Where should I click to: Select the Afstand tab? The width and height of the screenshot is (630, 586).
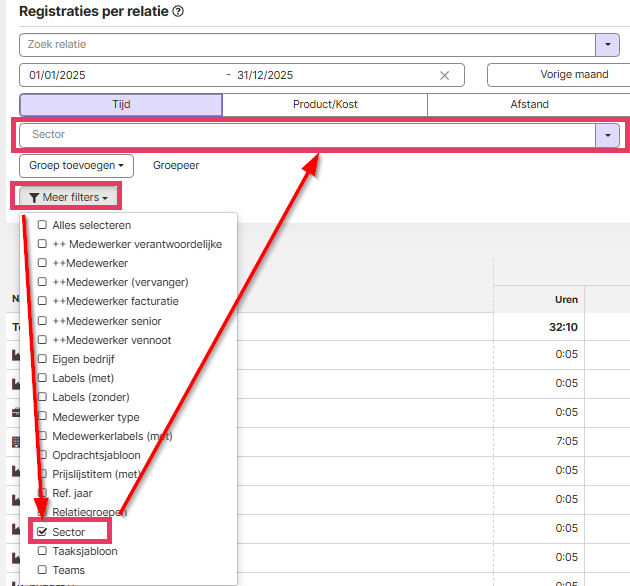tap(529, 104)
